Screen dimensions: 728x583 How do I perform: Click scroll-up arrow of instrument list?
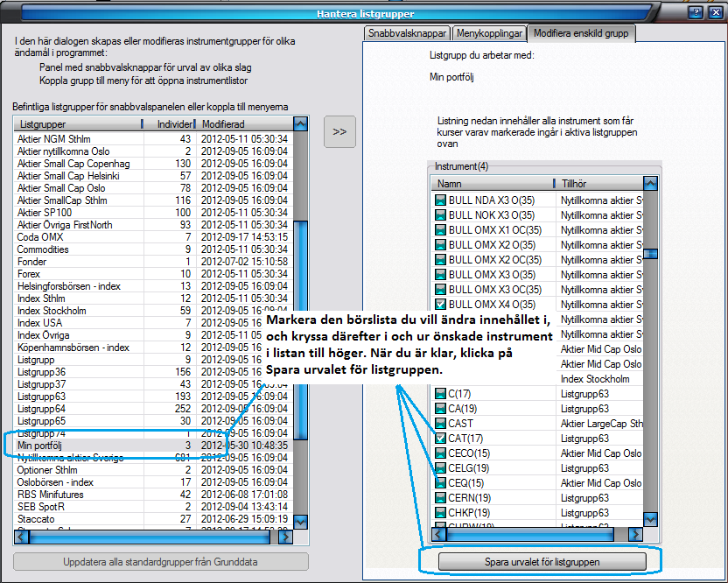[x=650, y=184]
